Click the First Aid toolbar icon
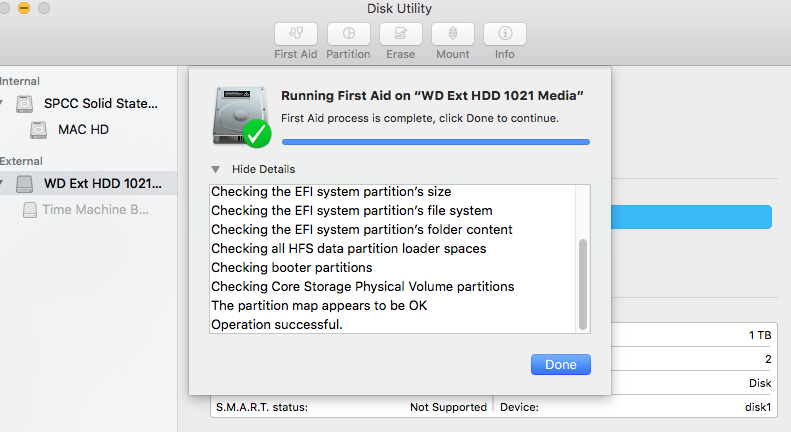 pyautogui.click(x=296, y=33)
